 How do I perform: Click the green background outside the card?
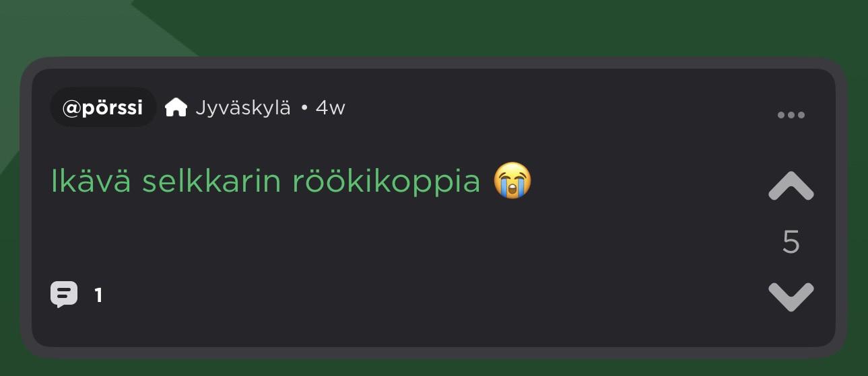click(x=471, y=27)
